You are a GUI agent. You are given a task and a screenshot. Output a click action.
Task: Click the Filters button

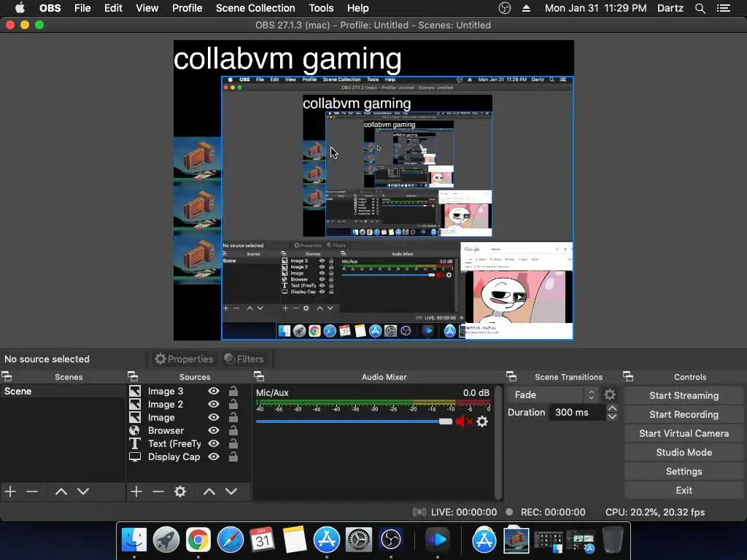click(x=244, y=359)
